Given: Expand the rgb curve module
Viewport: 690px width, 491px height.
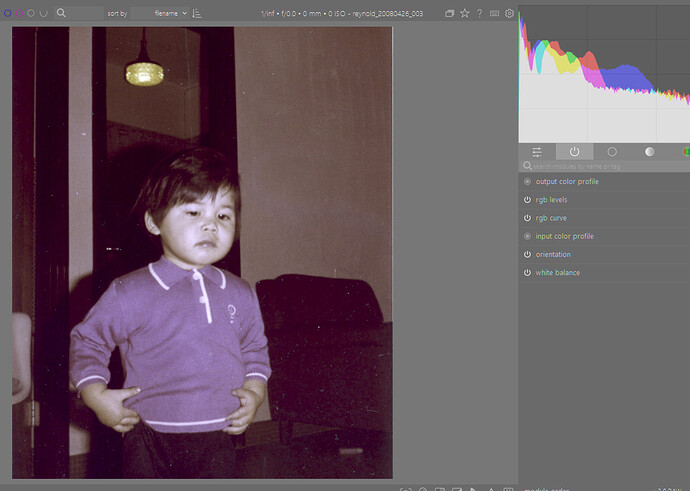Looking at the screenshot, I should pyautogui.click(x=551, y=218).
